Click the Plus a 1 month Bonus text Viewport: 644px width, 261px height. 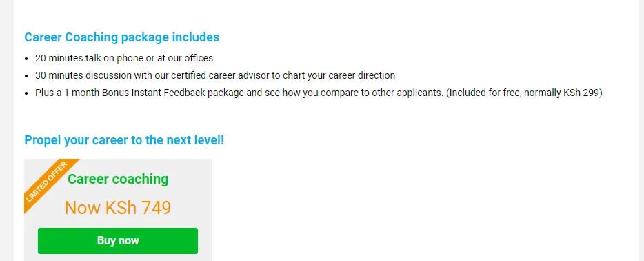(82, 93)
